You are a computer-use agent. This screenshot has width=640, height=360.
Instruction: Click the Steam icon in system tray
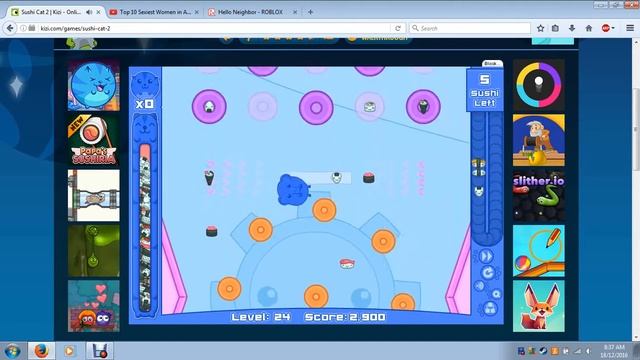(543, 351)
